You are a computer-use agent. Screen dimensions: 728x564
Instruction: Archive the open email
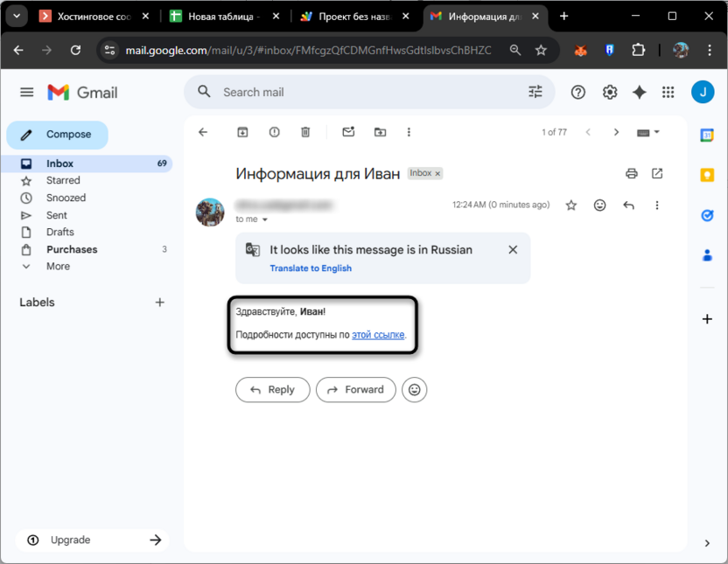tap(242, 131)
